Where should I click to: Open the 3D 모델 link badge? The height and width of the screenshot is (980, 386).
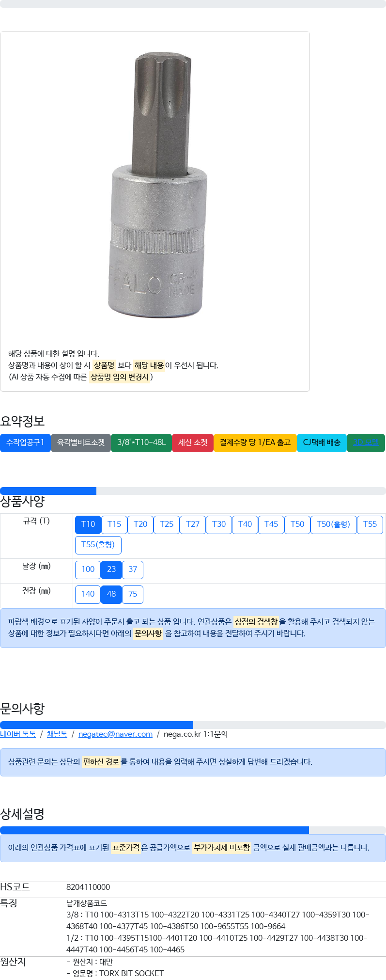tap(366, 443)
